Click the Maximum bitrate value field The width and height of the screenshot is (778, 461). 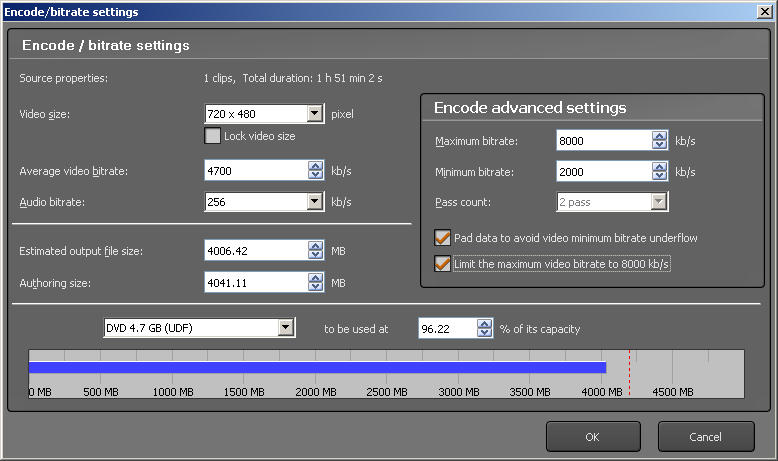point(601,141)
